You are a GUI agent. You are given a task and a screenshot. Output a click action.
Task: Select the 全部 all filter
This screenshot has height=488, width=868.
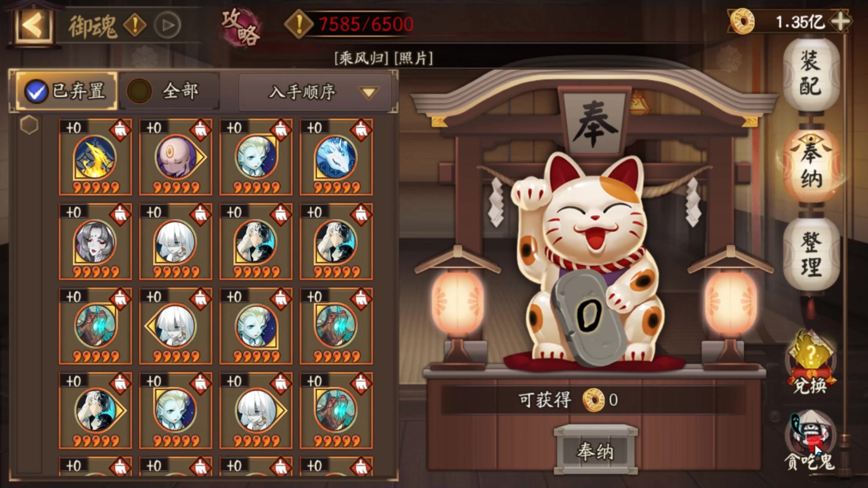tap(169, 91)
